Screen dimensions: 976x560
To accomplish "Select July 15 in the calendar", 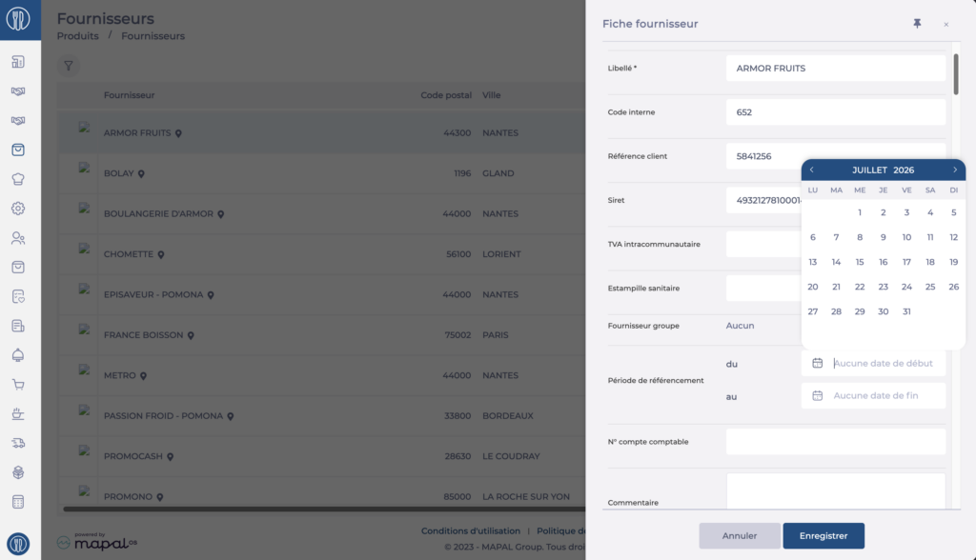I will coord(860,262).
